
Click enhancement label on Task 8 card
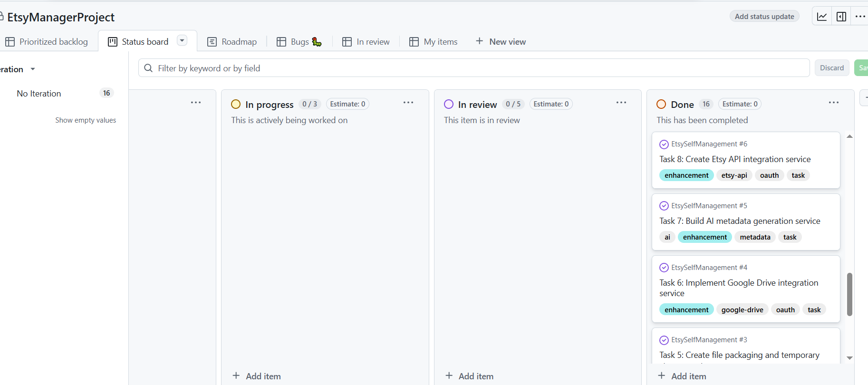point(686,175)
